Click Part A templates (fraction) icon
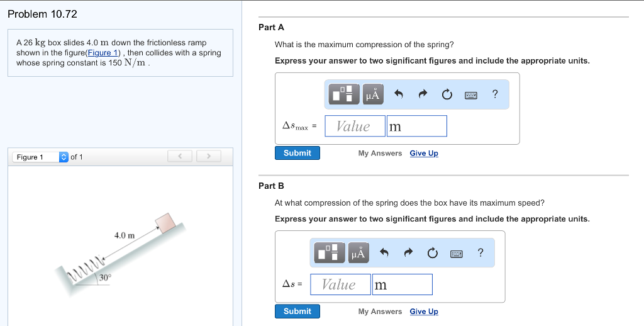The height and width of the screenshot is (326, 644). 345,94
